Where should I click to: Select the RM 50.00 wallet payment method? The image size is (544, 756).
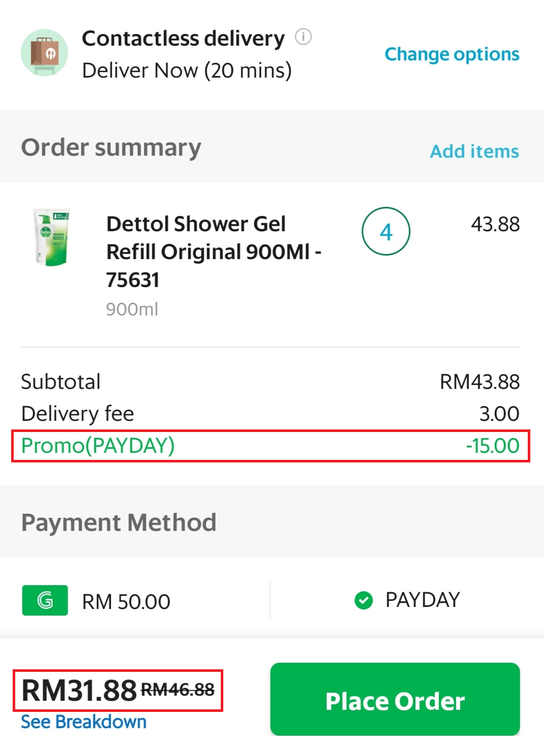(x=126, y=602)
